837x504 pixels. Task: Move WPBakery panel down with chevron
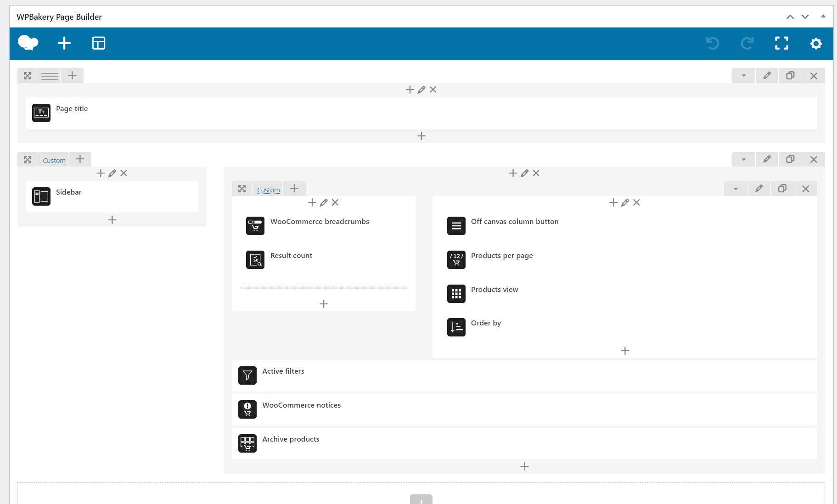(x=805, y=17)
